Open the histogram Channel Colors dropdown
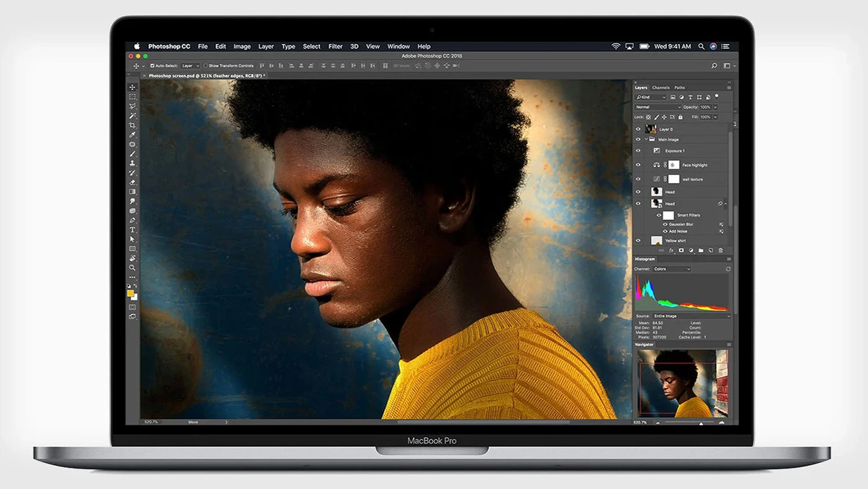The width and height of the screenshot is (868, 489). click(671, 269)
